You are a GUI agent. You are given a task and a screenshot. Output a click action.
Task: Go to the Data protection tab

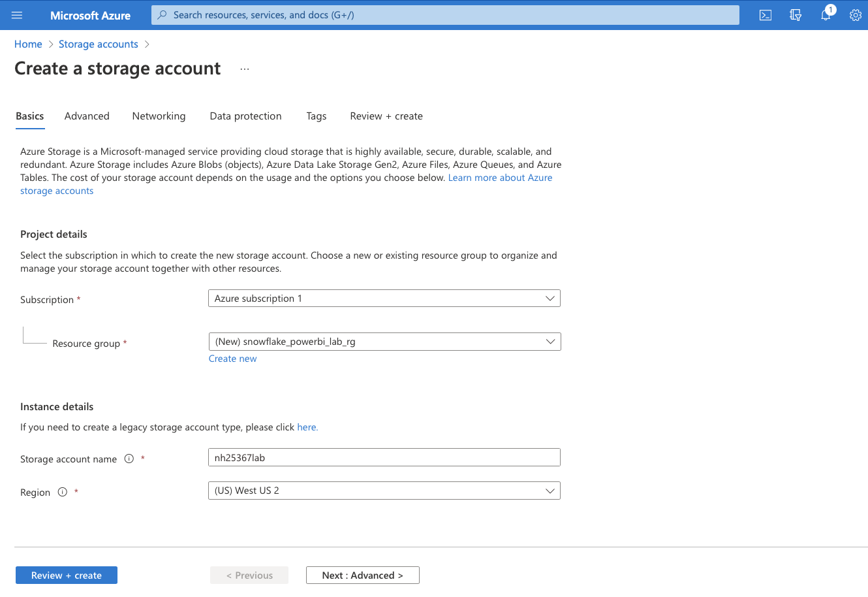point(245,116)
